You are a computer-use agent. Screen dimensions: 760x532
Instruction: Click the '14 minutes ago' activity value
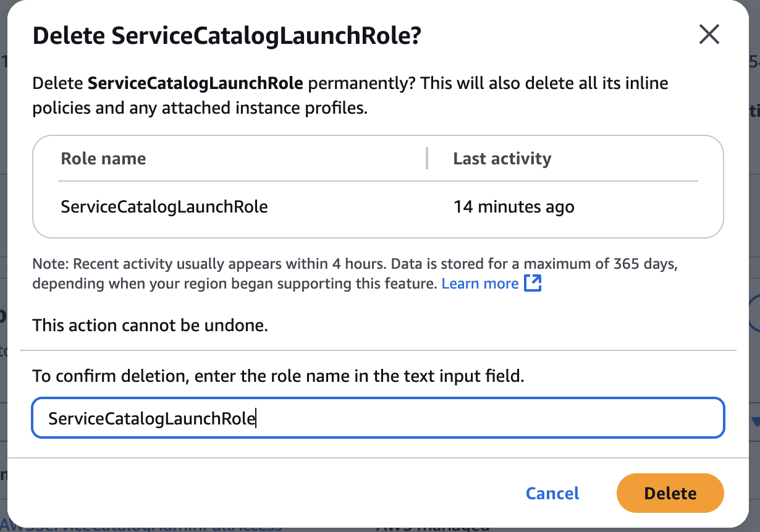(x=513, y=206)
